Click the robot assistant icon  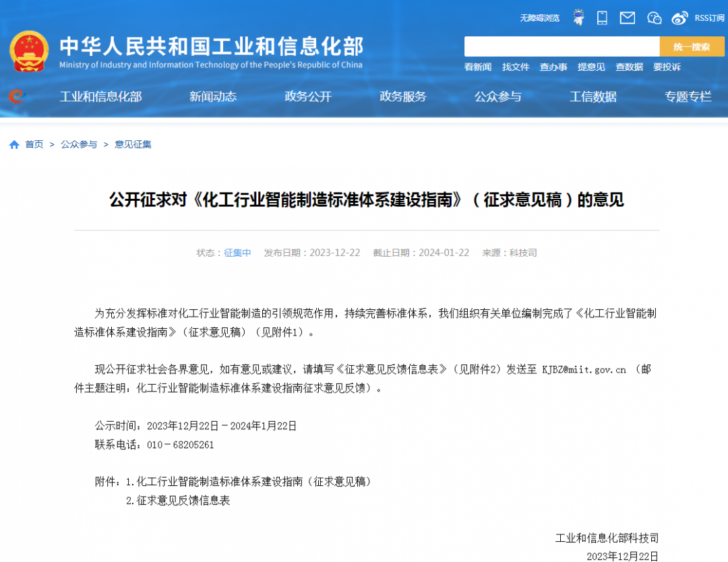point(578,18)
